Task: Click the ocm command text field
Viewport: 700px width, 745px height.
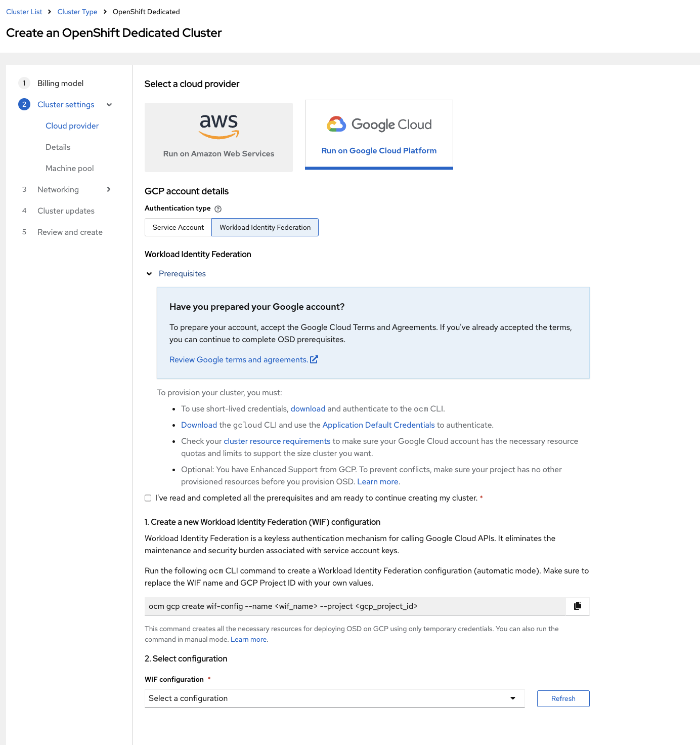Action: point(355,606)
